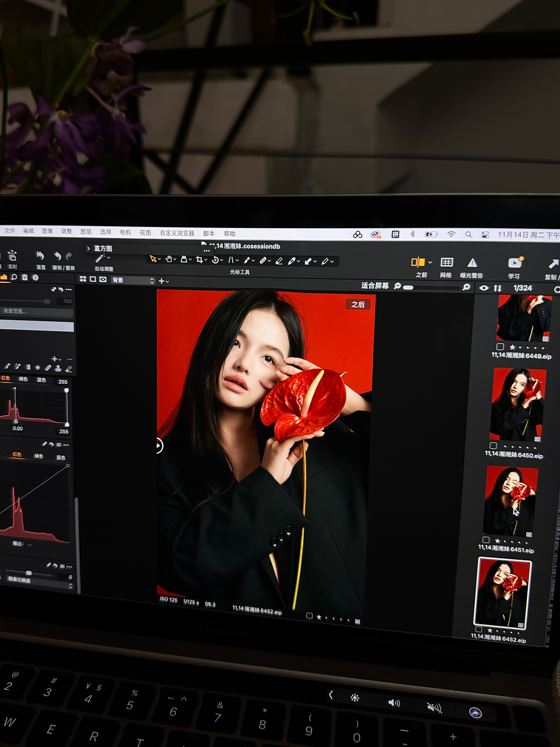The height and width of the screenshot is (747, 560).
Task: Open the Before/After (之前) dropdown arrow
Action: pos(430,262)
